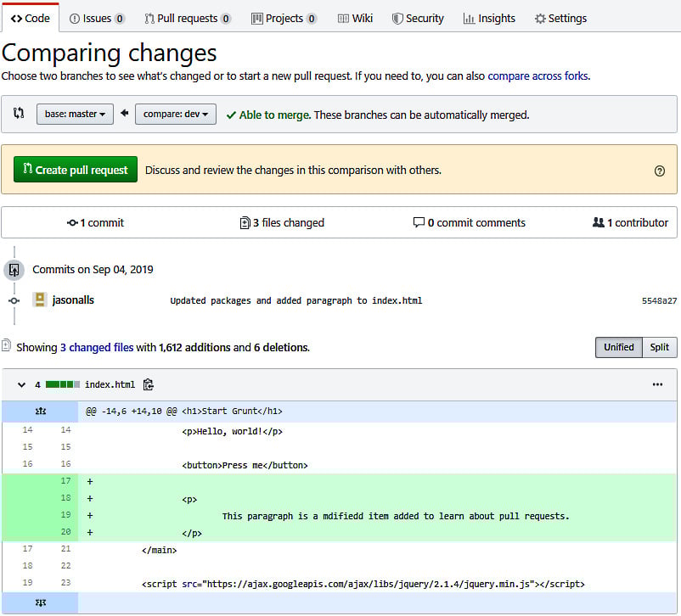Open repository Settings tab
Viewport: 681px width, 616px height.
(x=560, y=18)
